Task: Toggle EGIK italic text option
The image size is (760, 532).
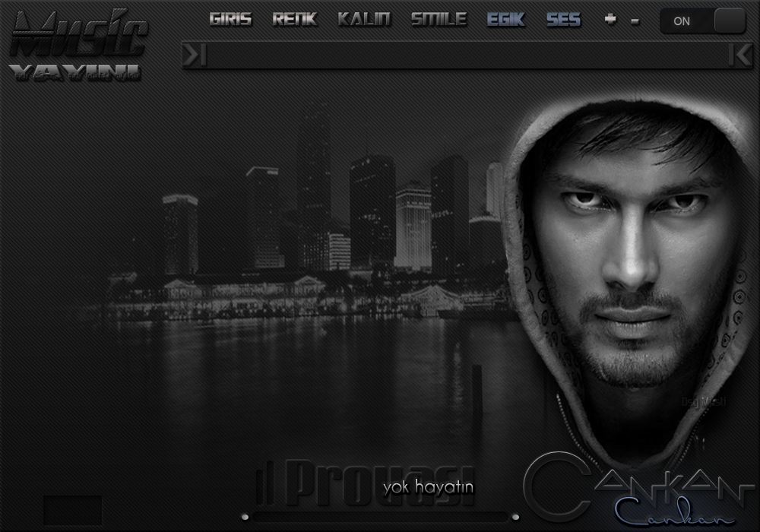Action: tap(505, 20)
